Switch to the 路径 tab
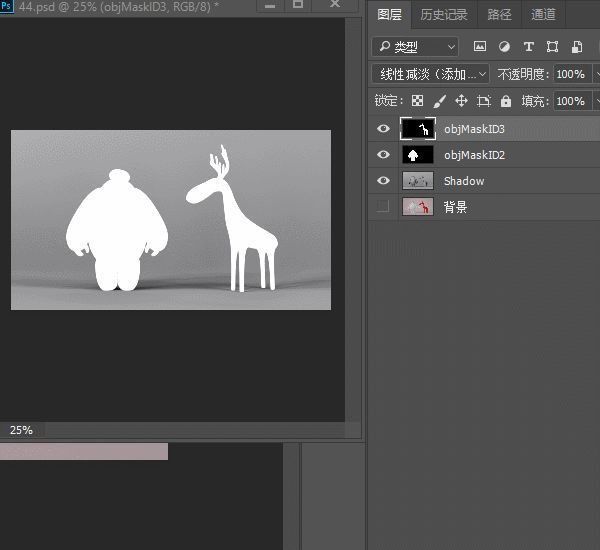The height and width of the screenshot is (550, 600). tap(499, 15)
